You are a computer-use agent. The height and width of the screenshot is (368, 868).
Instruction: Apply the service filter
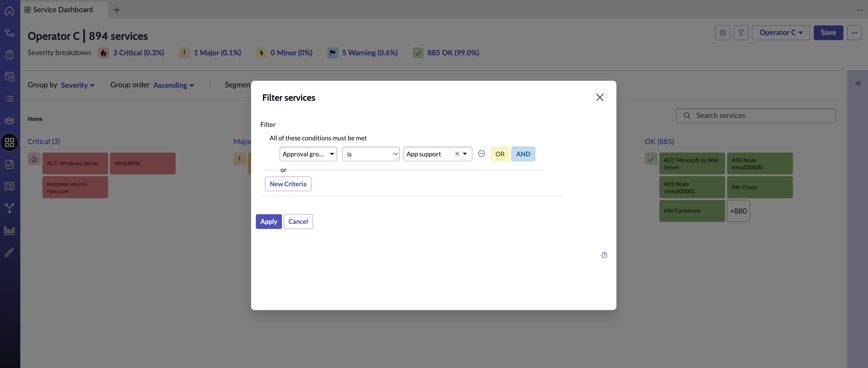tap(269, 221)
